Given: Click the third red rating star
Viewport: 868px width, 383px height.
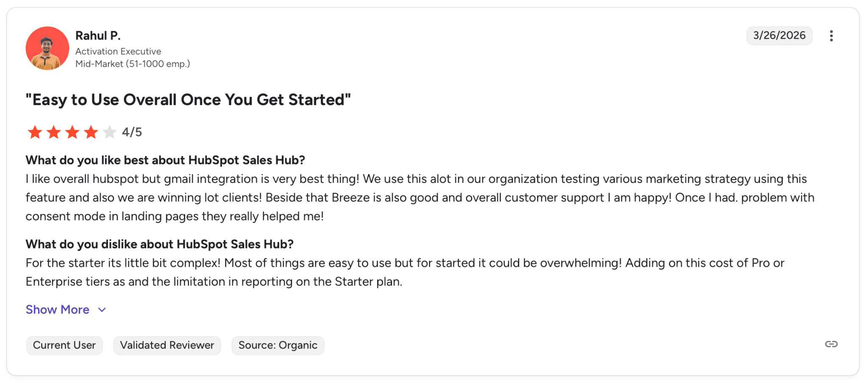Looking at the screenshot, I should pyautogui.click(x=72, y=132).
